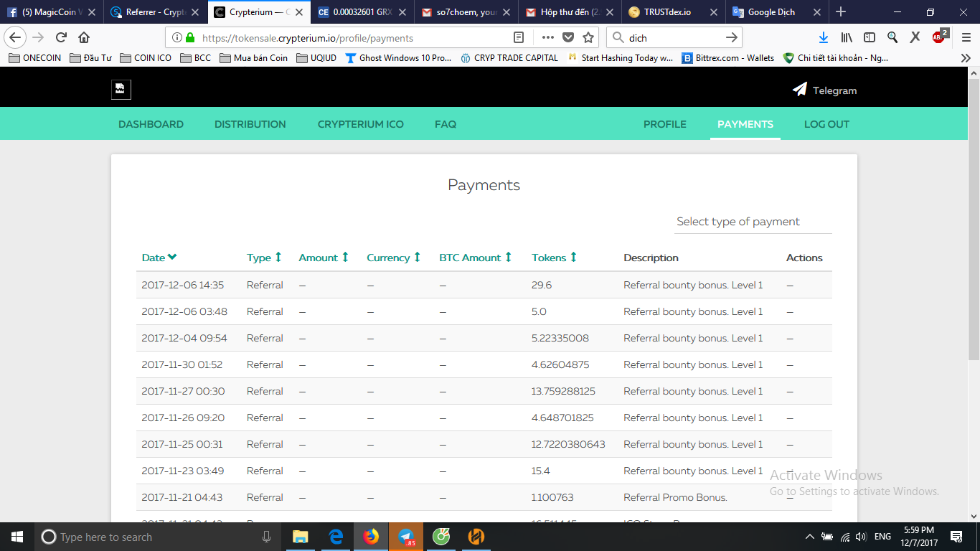Screen dimensions: 980x551
Task: Open the Windows notification center
Action: pyautogui.click(x=956, y=537)
